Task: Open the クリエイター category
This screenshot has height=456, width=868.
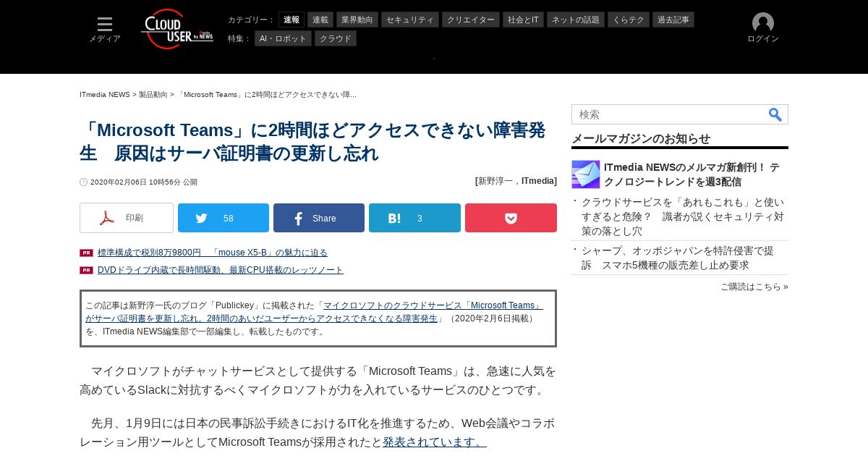Action: click(x=471, y=20)
